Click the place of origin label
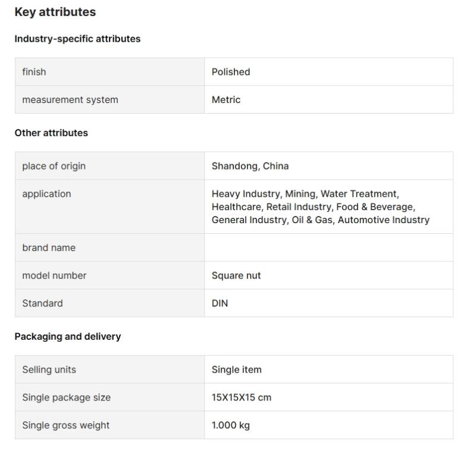476x451 pixels. click(54, 166)
